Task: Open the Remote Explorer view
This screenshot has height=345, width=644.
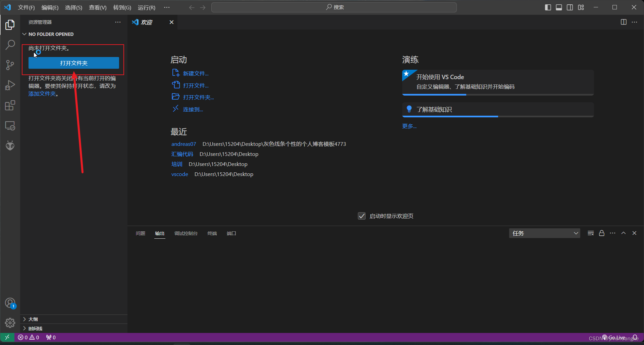Action: (10, 126)
